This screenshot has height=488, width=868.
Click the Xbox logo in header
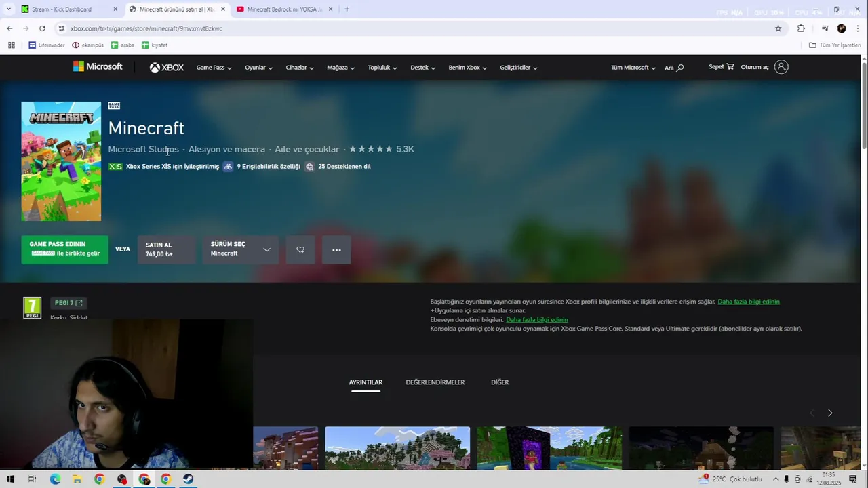tap(167, 67)
